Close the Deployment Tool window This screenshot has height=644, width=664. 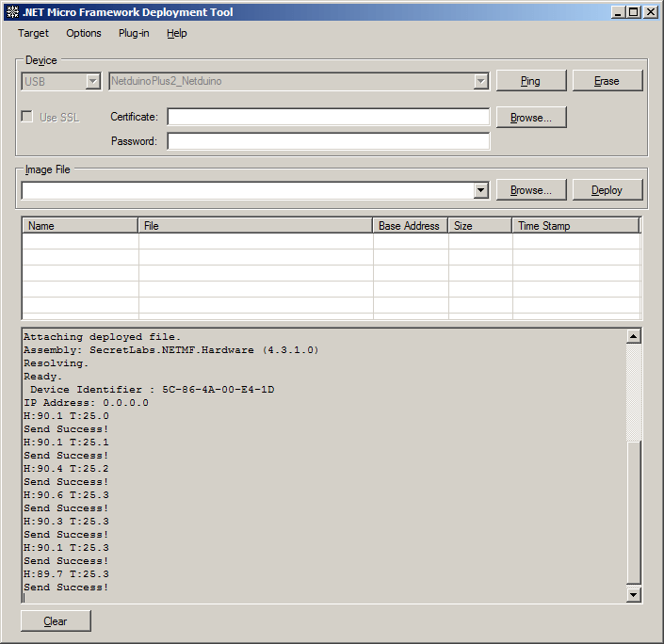pos(651,12)
